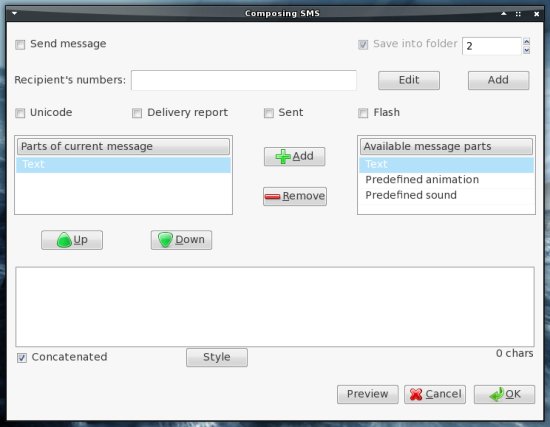The image size is (550, 427).
Task: Focus the Recipient's numbers field
Action: pos(244,80)
